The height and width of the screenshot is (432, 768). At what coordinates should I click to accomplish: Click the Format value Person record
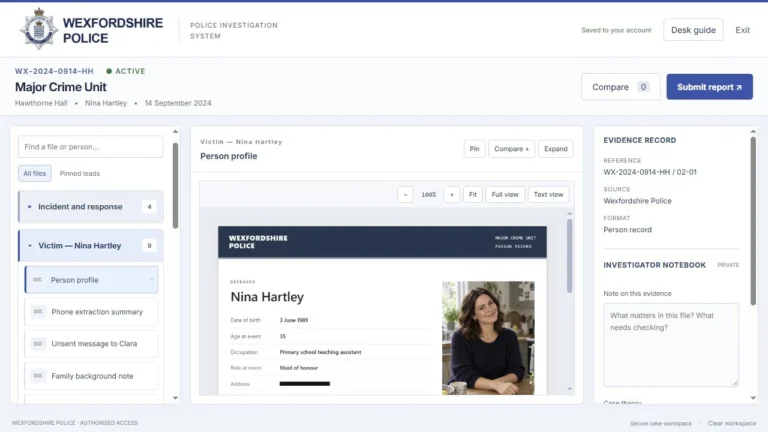627,230
